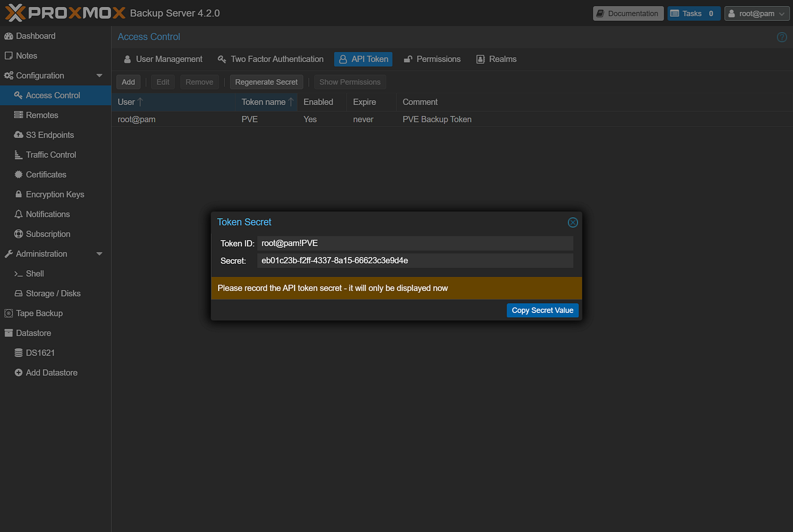Switch to the Two Factor Authentication tab
Viewport: 793px width, 532px height.
(271, 59)
